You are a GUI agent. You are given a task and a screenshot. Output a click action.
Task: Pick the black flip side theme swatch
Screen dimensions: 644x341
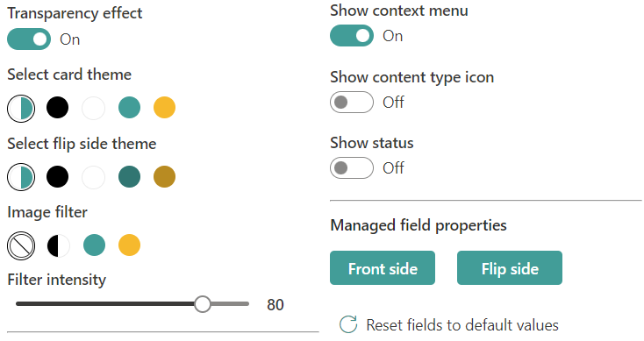58,177
